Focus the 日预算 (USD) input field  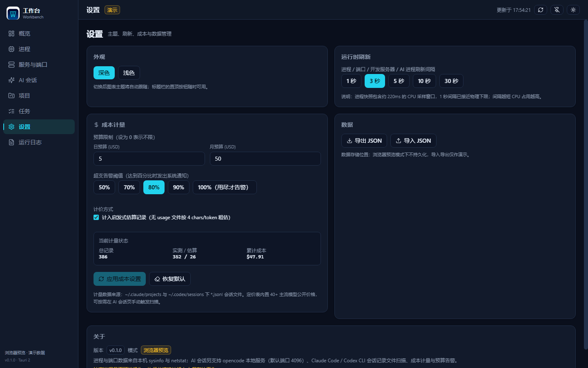(x=149, y=159)
